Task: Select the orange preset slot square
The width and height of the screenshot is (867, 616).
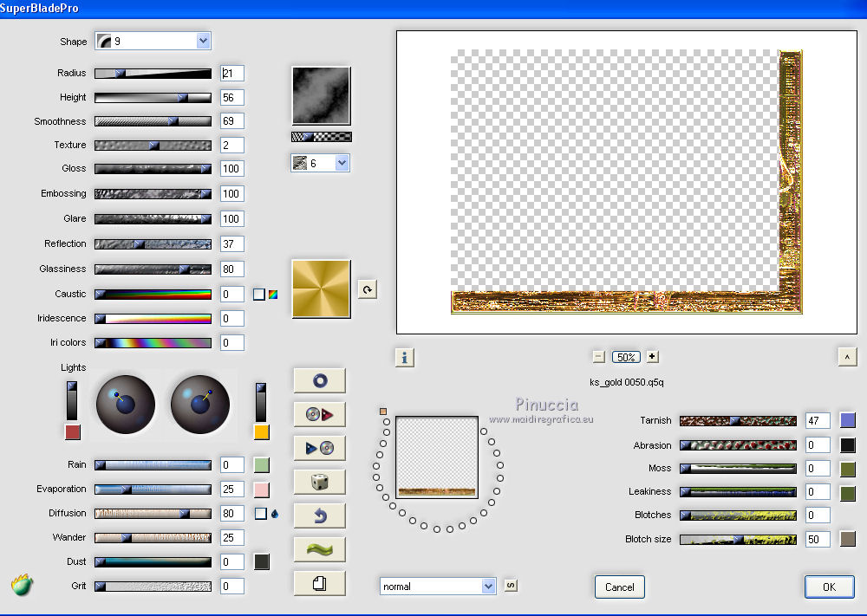Action: (x=382, y=412)
